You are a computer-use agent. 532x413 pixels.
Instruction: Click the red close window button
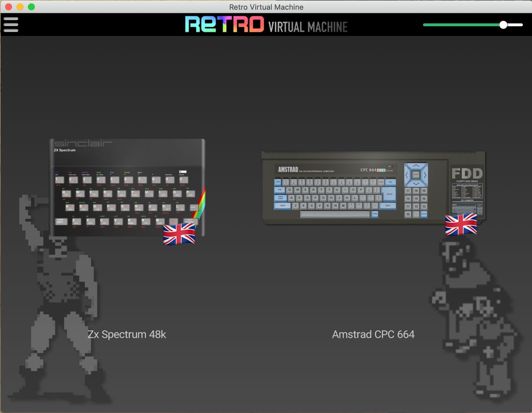[x=9, y=7]
